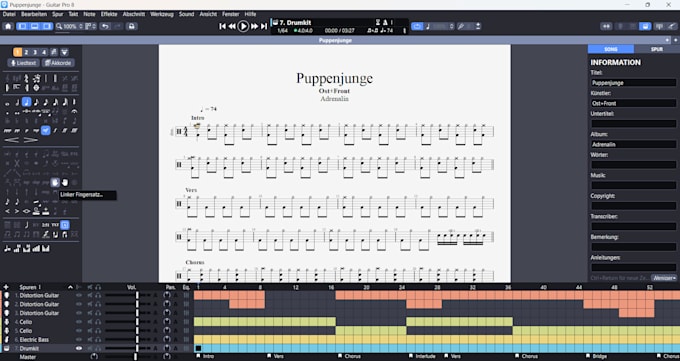Open the page layout view dropdown
This screenshot has height=361, width=680.
(x=91, y=26)
